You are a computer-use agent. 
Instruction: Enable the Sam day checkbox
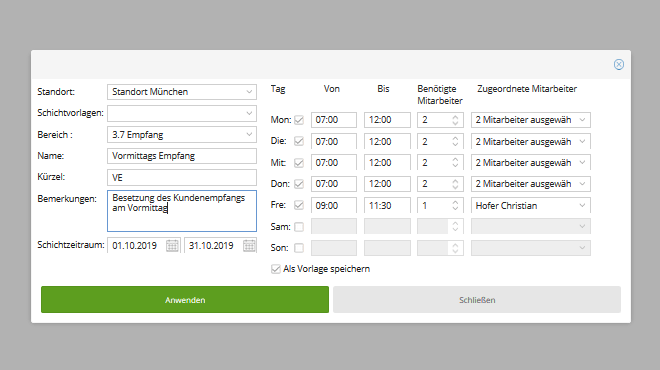coord(299,226)
